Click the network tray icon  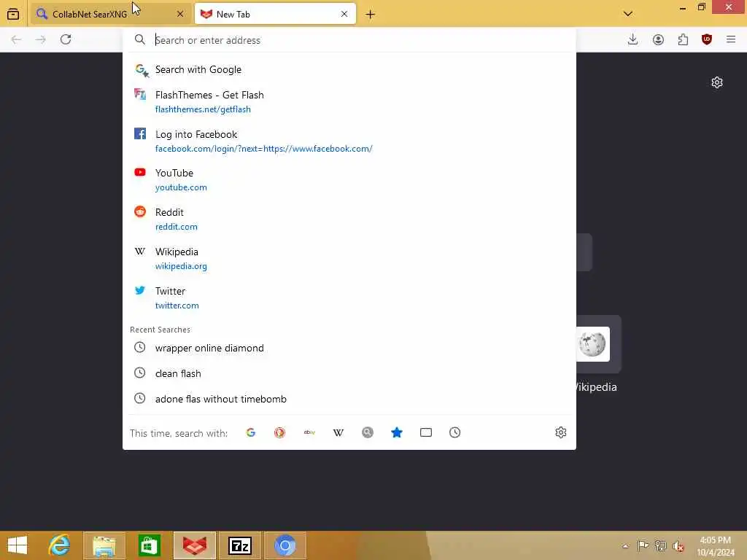[660, 545]
